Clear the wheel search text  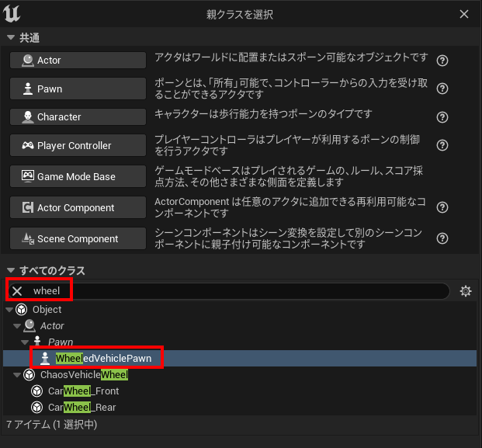point(17,291)
